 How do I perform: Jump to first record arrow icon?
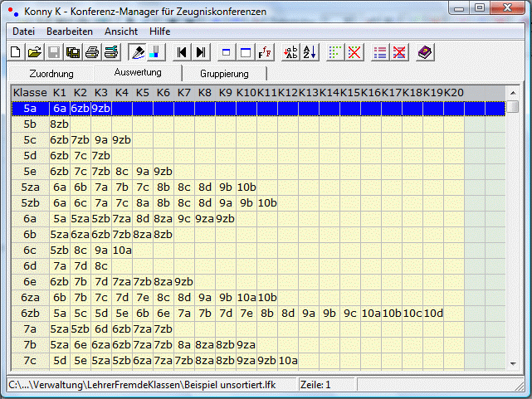pos(183,52)
